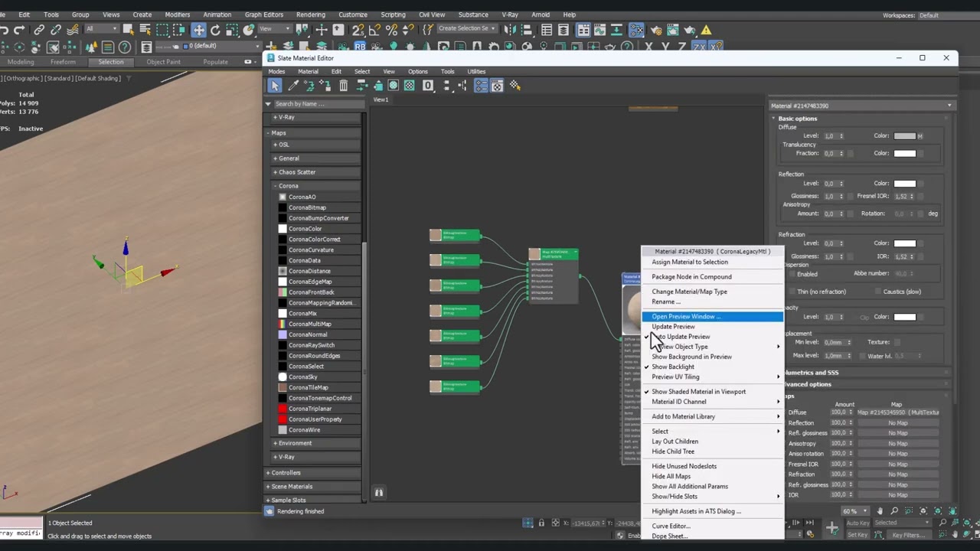Click Reflection 'No Map' button
980x551 pixels.
click(898, 423)
